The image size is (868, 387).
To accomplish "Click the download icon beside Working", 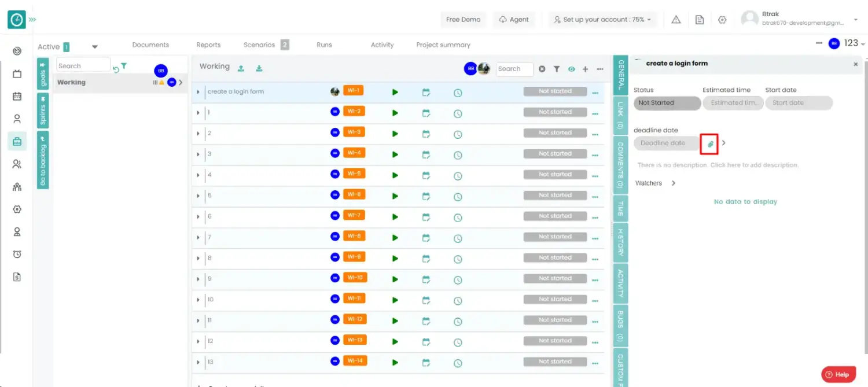I will [x=259, y=68].
